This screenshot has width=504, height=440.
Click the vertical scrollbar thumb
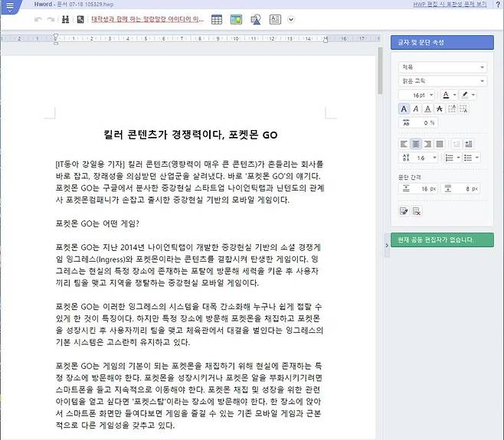point(380,70)
